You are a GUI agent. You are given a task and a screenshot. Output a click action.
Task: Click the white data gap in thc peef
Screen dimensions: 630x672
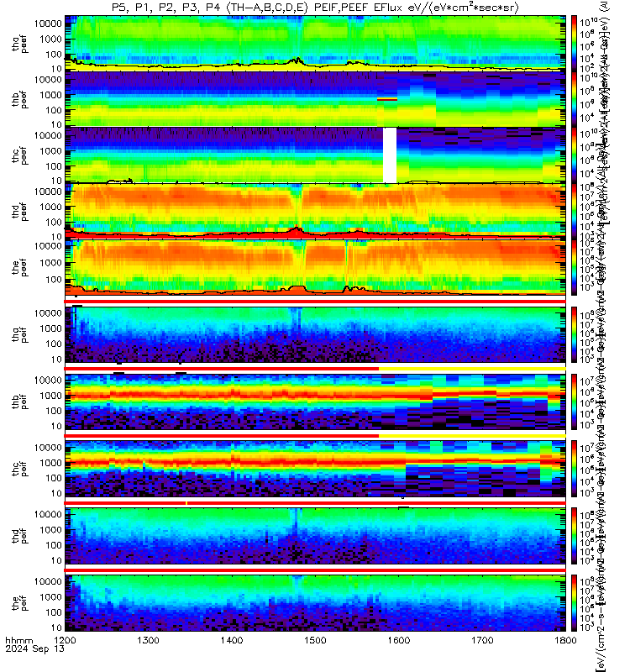coord(390,155)
